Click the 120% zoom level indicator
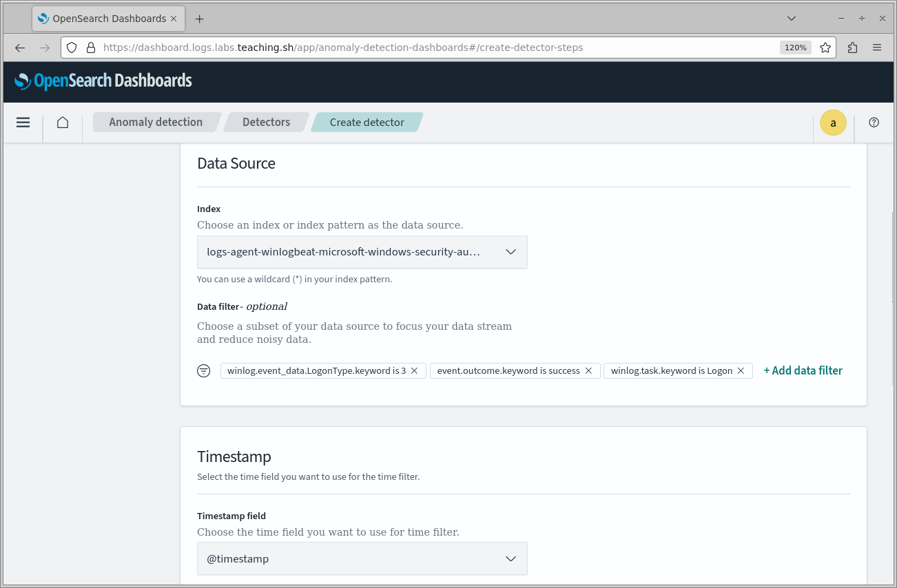The width and height of the screenshot is (897, 588). click(x=795, y=48)
